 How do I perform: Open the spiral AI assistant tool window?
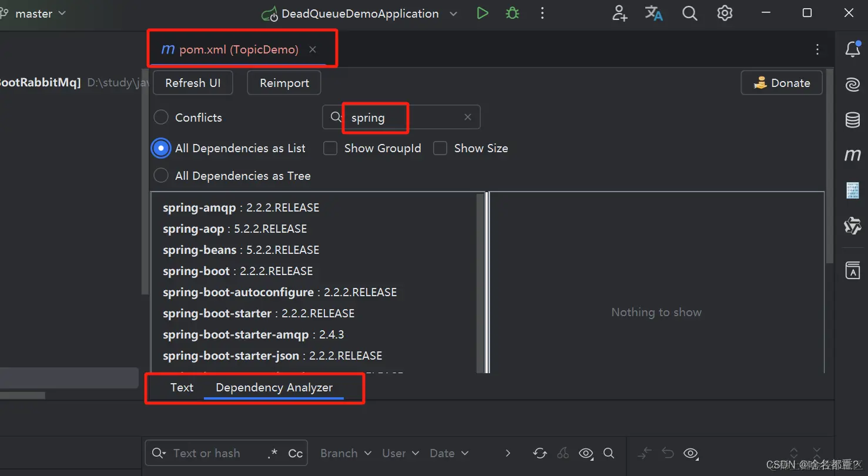point(853,85)
